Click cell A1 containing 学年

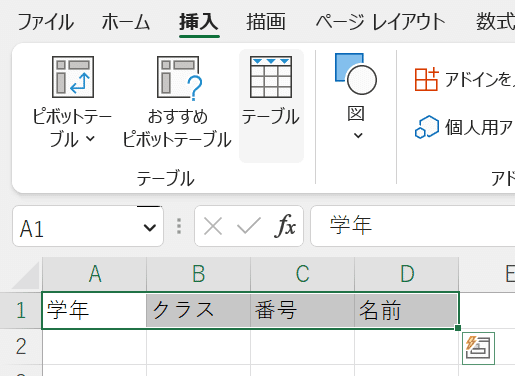(x=94, y=310)
